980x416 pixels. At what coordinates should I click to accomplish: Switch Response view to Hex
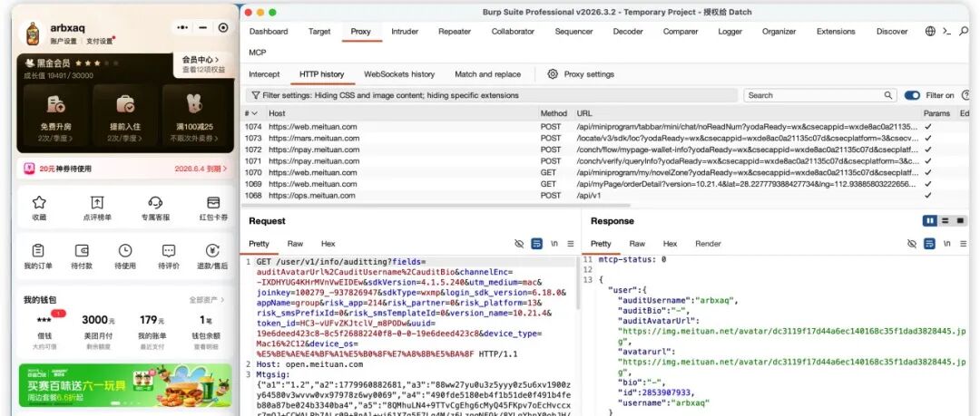[670, 244]
